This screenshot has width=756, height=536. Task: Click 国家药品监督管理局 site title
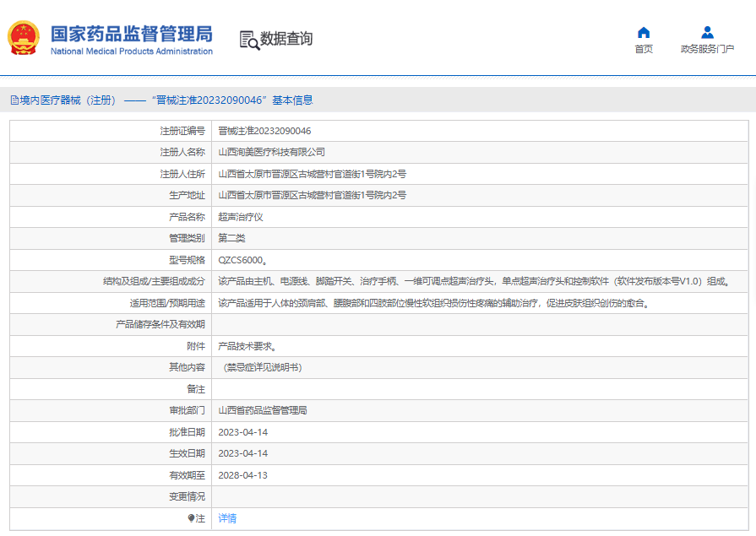click(132, 34)
